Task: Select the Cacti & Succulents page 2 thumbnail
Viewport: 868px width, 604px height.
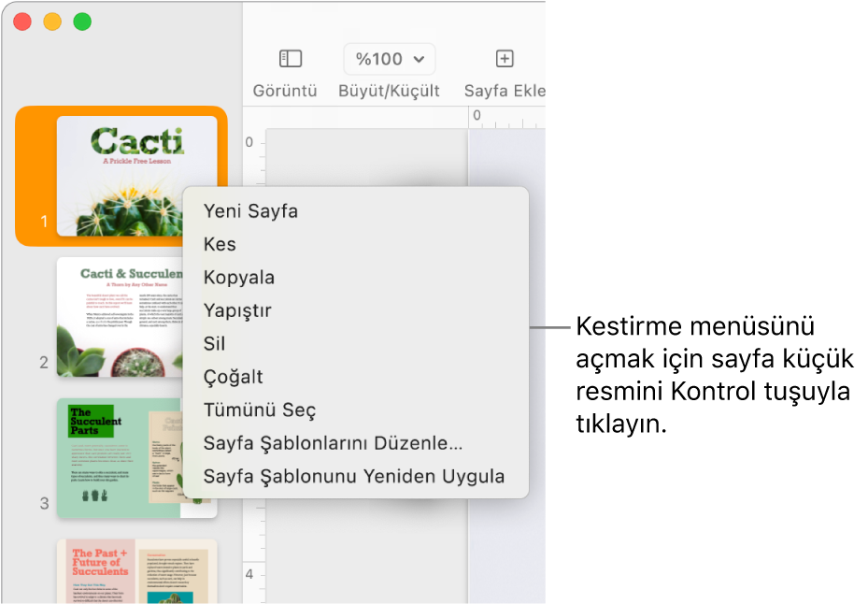Action: [120, 317]
